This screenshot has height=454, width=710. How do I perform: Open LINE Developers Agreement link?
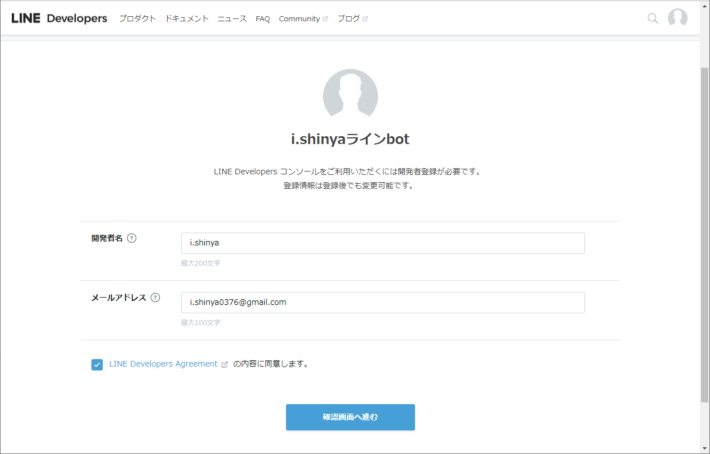click(163, 364)
